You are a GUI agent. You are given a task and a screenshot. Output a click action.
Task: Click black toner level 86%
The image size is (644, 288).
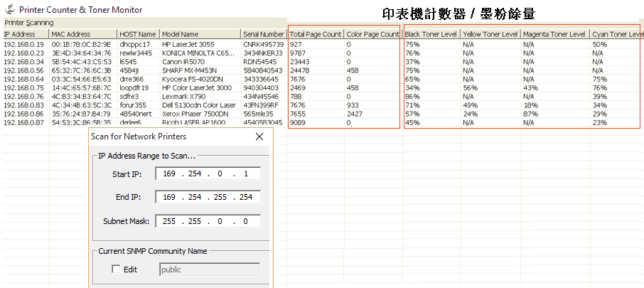tap(412, 97)
